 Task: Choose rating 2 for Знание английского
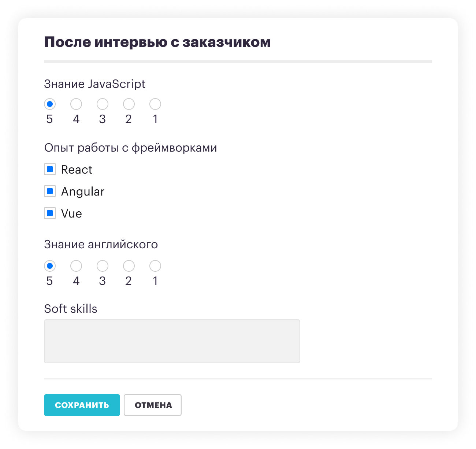(x=129, y=266)
